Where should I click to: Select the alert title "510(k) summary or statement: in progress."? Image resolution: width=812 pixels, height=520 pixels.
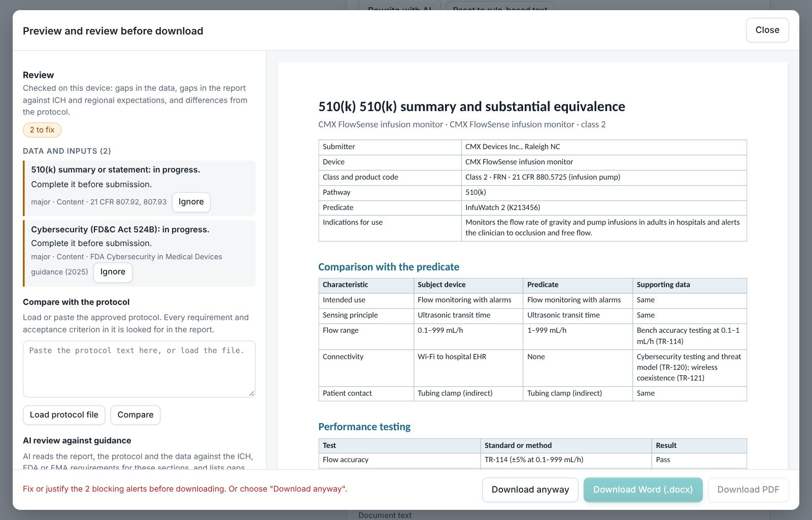[116, 169]
